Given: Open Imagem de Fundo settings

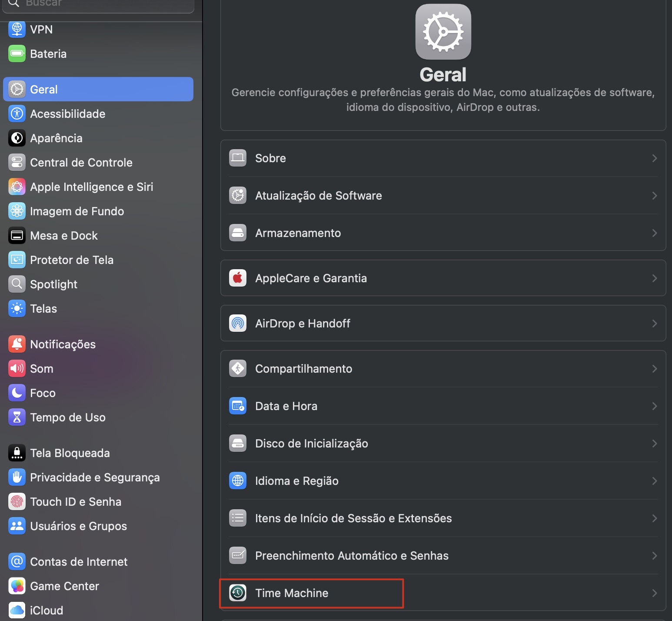Looking at the screenshot, I should (x=17, y=211).
